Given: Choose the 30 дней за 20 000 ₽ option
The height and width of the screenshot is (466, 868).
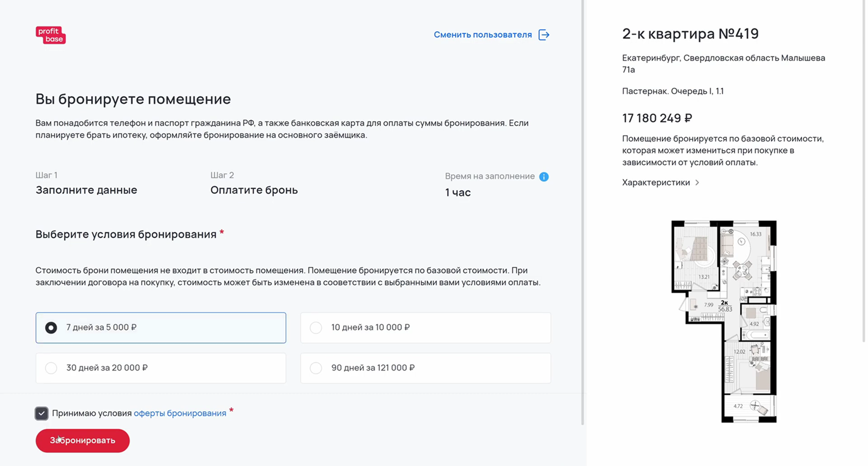Looking at the screenshot, I should [160, 368].
